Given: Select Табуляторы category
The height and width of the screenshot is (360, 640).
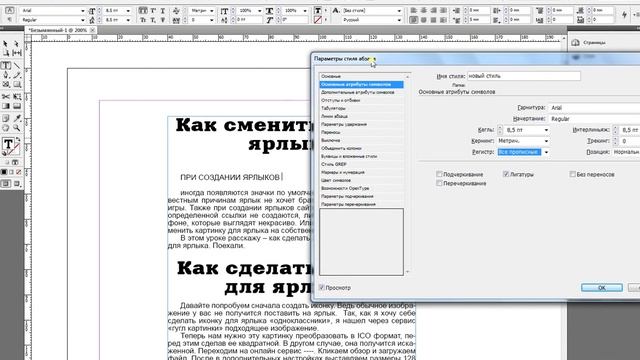Looking at the screenshot, I should click(x=361, y=108).
